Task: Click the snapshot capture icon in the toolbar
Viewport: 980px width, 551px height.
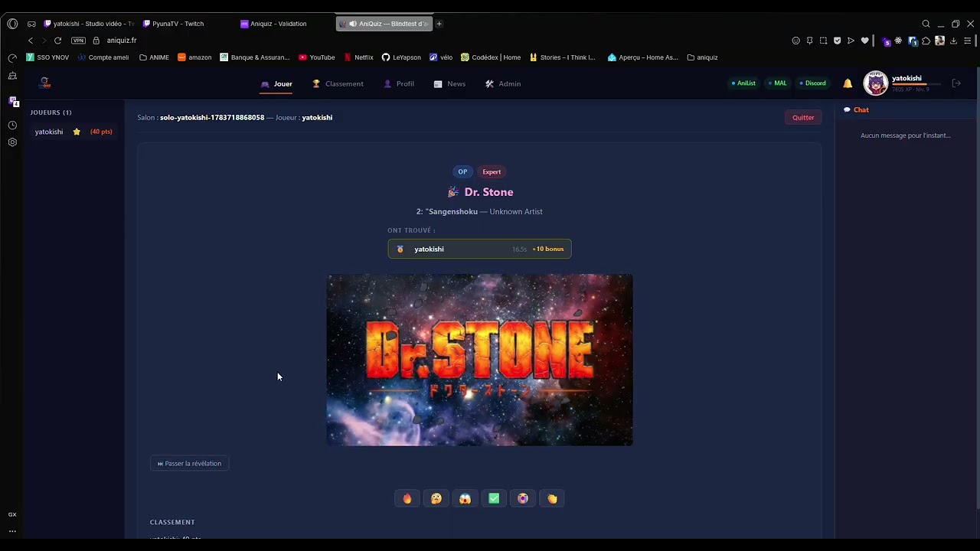Action: point(823,41)
